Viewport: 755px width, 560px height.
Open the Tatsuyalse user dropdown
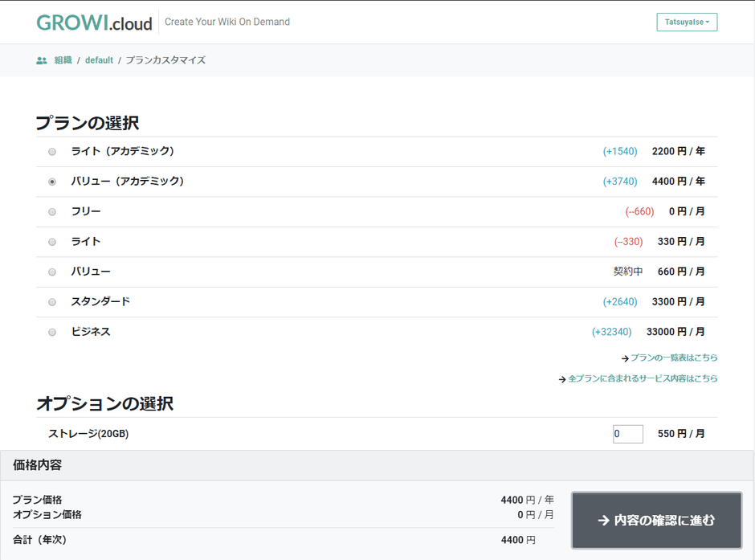pyautogui.click(x=686, y=22)
